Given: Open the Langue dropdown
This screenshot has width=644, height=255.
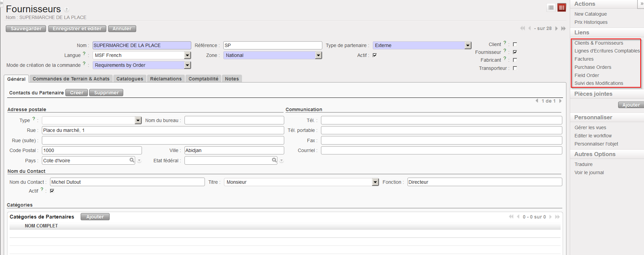Looking at the screenshot, I should [187, 55].
